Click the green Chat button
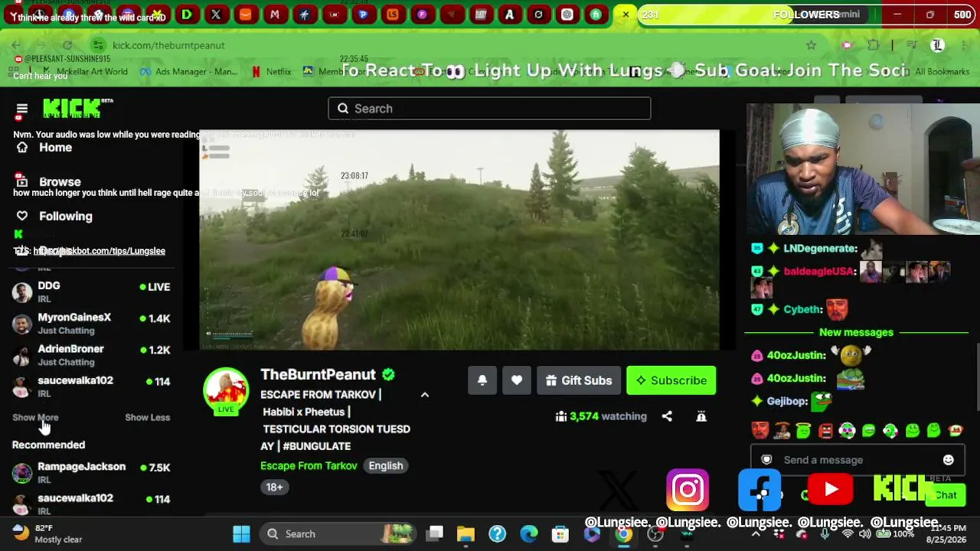Screen dimensions: 980x551 coord(945,495)
